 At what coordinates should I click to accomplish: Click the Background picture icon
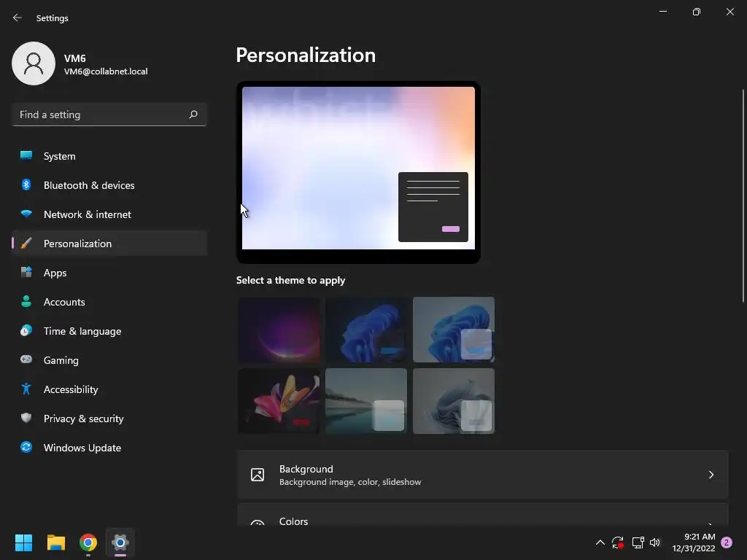(258, 475)
